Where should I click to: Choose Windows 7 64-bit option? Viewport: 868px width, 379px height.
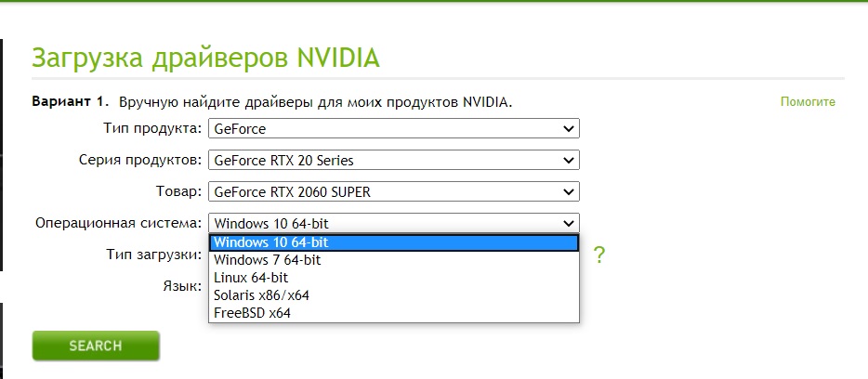pos(393,260)
